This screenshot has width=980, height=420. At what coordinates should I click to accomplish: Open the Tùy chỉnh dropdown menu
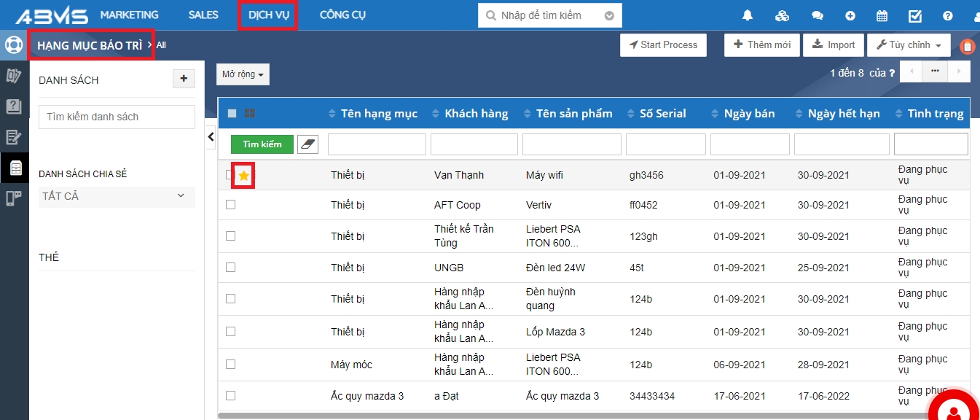tap(909, 45)
